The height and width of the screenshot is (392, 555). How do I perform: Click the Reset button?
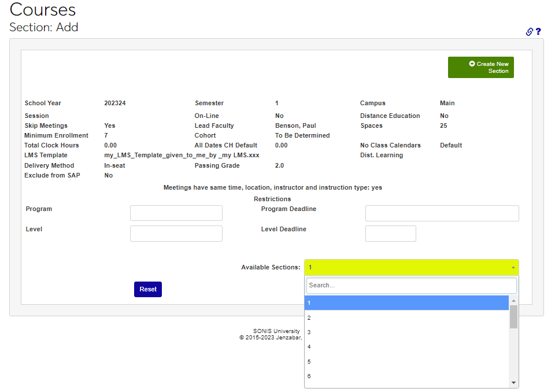(x=147, y=289)
